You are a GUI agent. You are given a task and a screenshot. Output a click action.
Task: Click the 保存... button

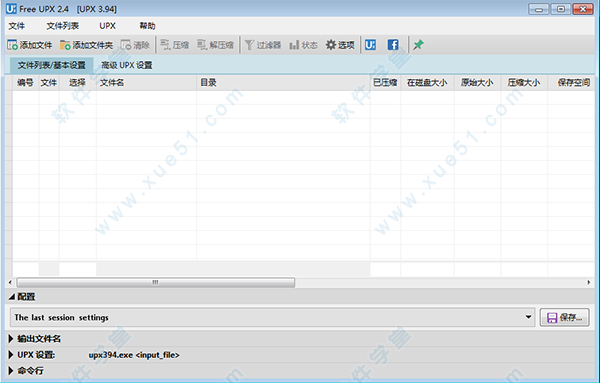click(x=564, y=318)
